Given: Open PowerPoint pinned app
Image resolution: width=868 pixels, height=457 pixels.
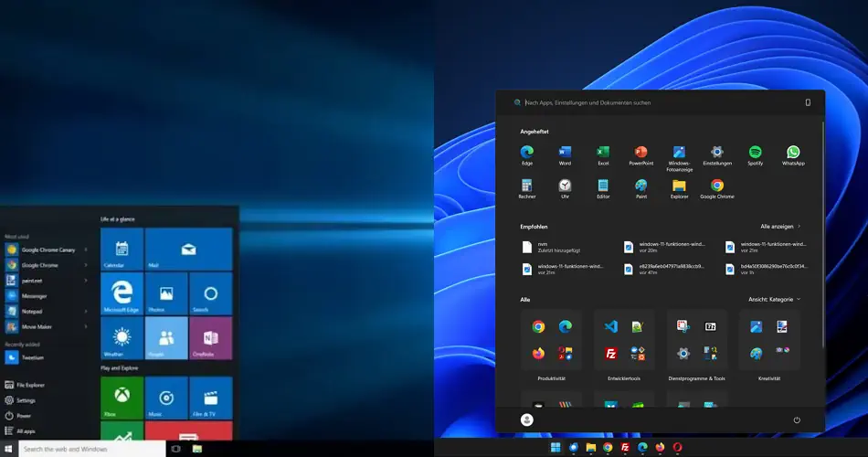Looking at the screenshot, I should [x=641, y=155].
